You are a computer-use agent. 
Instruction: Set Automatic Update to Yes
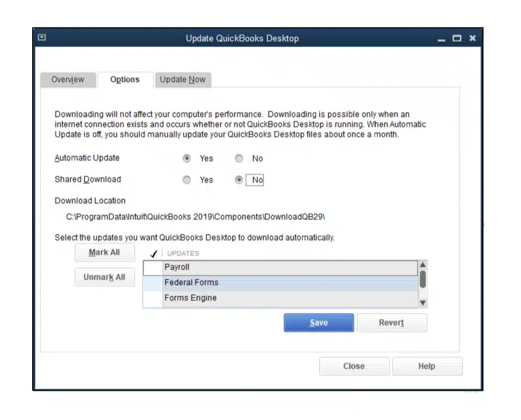187,159
